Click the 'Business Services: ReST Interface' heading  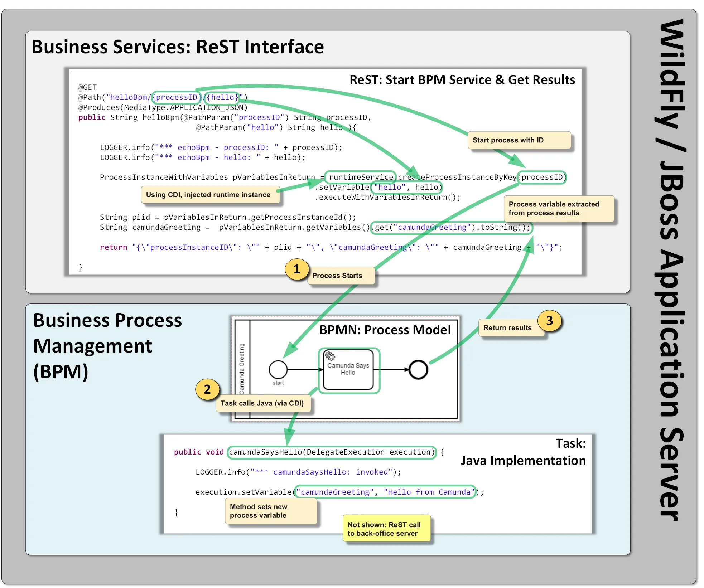(178, 47)
